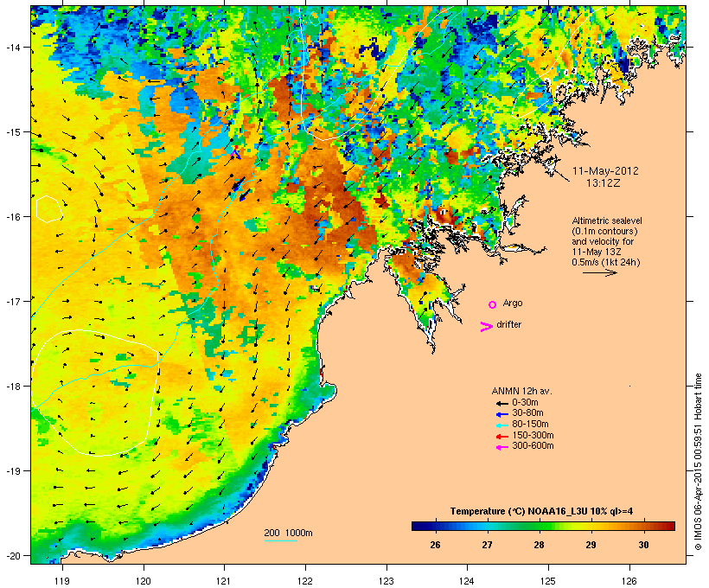Click the dark blue end of the temperature colorbar
Image resolution: width=709 pixels, height=588 pixels.
(x=418, y=526)
